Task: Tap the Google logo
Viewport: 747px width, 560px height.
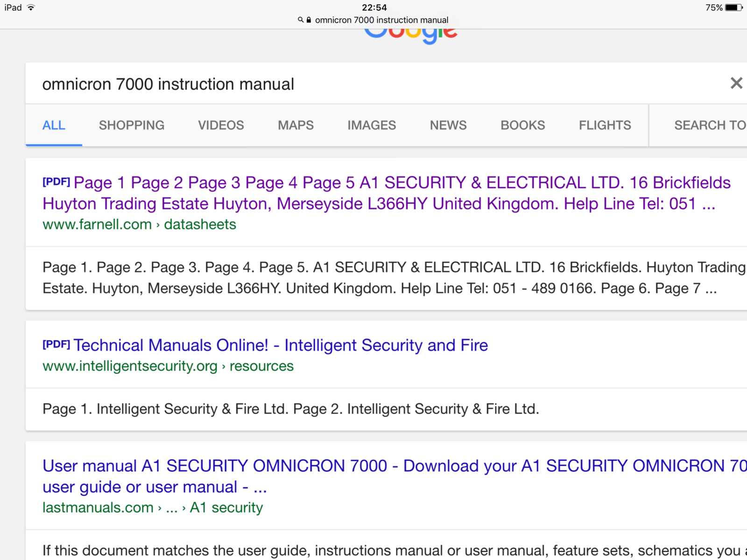Action: pos(410,35)
